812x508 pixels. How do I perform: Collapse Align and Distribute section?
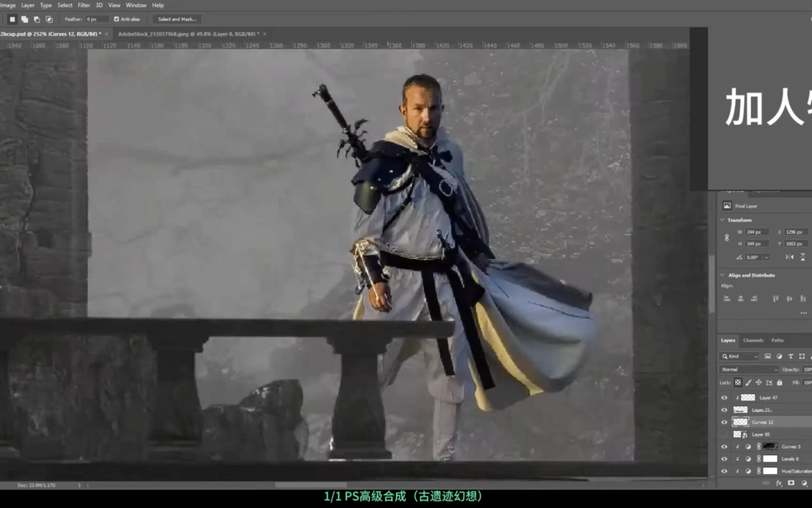coord(722,275)
